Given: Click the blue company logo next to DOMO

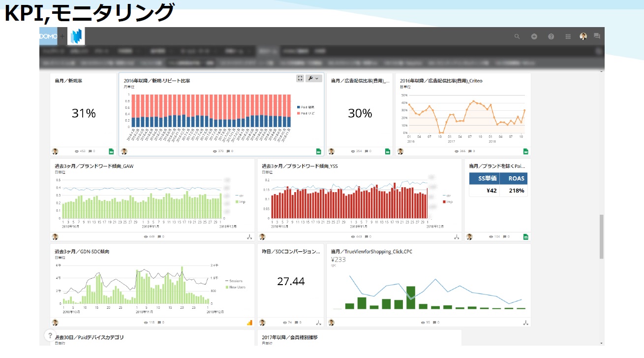Looking at the screenshot, I should [76, 36].
